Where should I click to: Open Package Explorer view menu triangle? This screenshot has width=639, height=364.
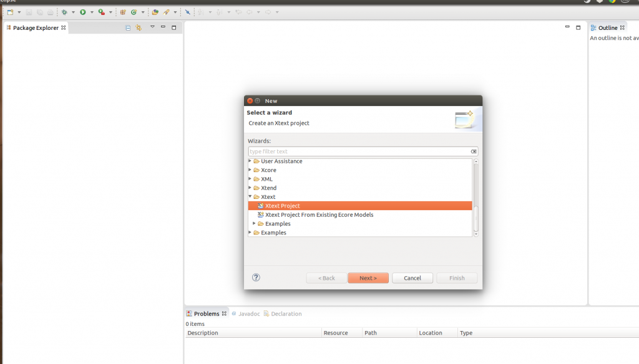152,27
